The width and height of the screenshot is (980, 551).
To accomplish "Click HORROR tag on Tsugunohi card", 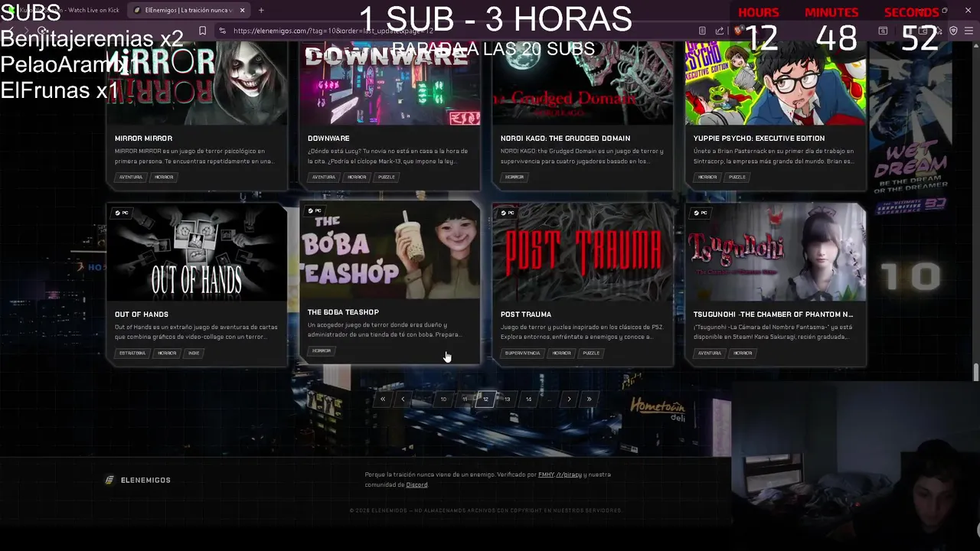I will (x=743, y=353).
